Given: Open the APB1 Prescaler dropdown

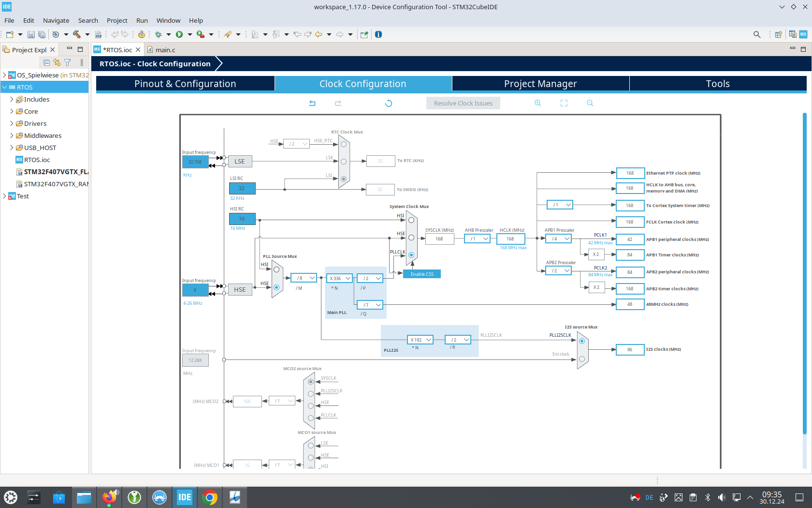Looking at the screenshot, I should point(558,238).
